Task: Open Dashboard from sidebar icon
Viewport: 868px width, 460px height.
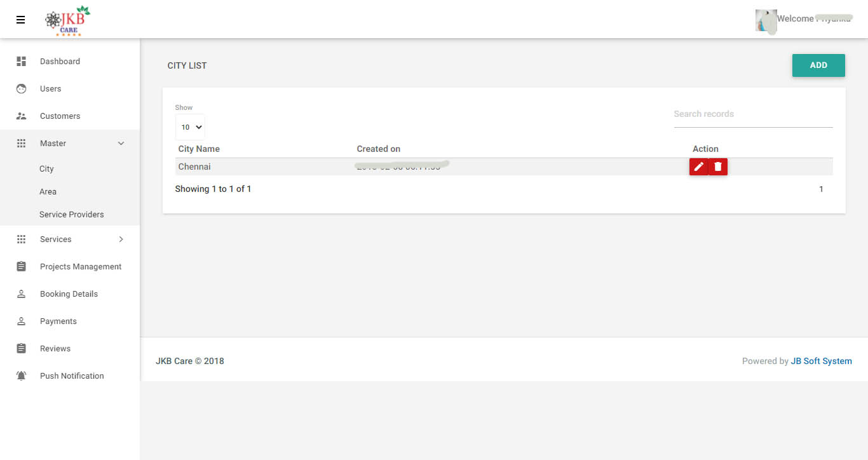Action: (x=21, y=62)
